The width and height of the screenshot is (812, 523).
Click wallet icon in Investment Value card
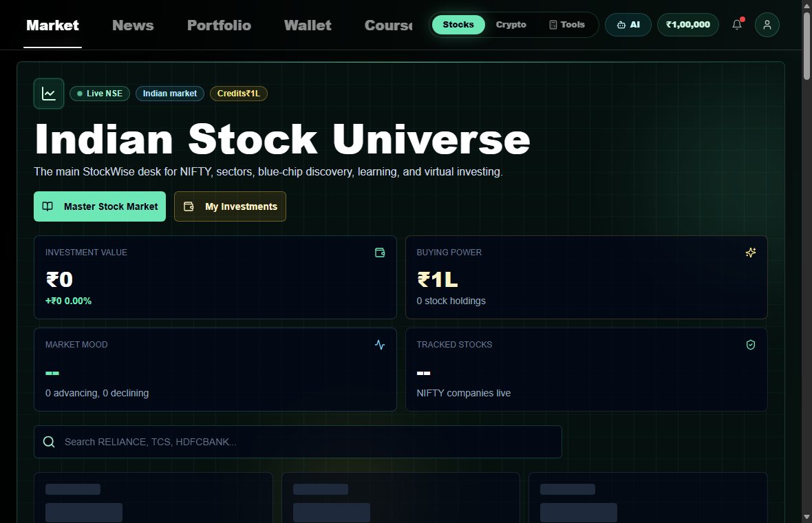[380, 253]
